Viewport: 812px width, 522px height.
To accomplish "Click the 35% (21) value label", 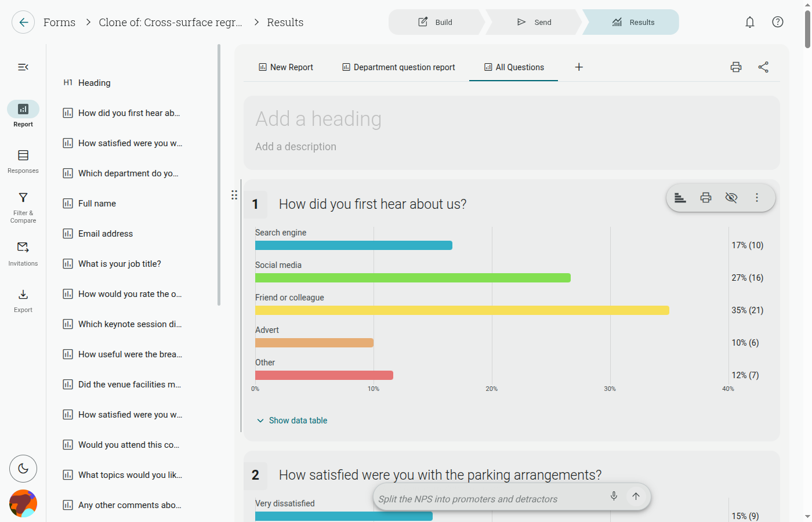I will point(748,310).
